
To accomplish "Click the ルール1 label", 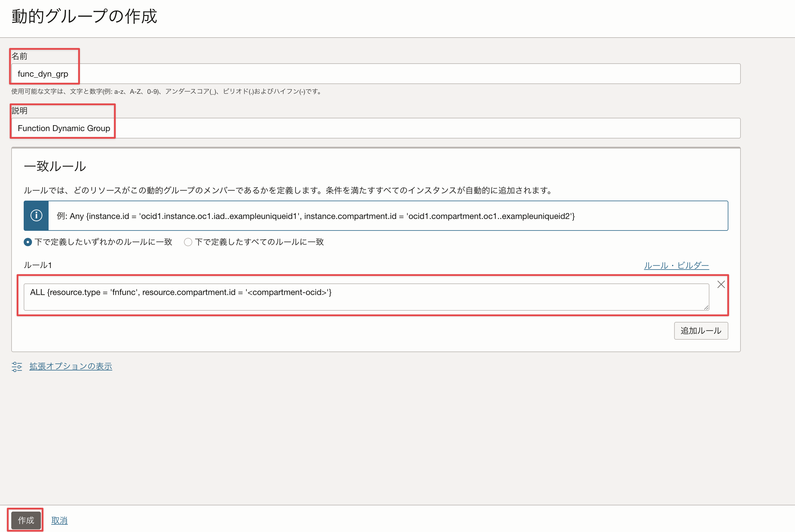I will tap(38, 265).
